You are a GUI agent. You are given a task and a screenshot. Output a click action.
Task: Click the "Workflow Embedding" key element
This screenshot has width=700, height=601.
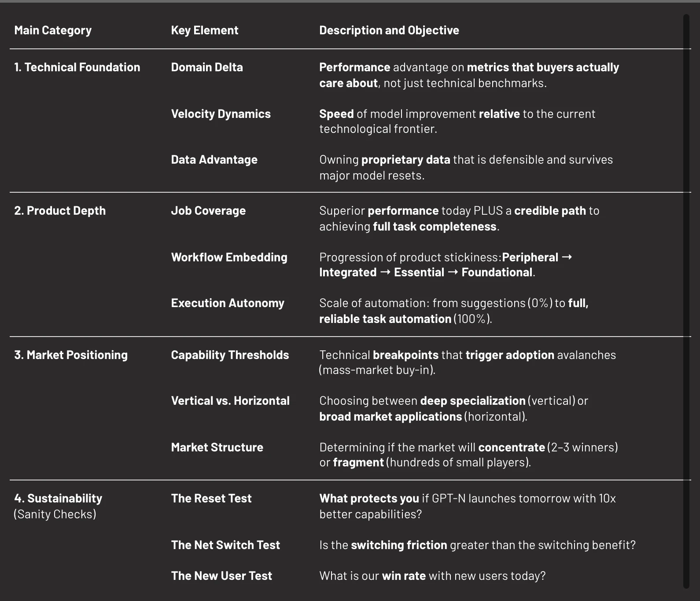coord(229,257)
